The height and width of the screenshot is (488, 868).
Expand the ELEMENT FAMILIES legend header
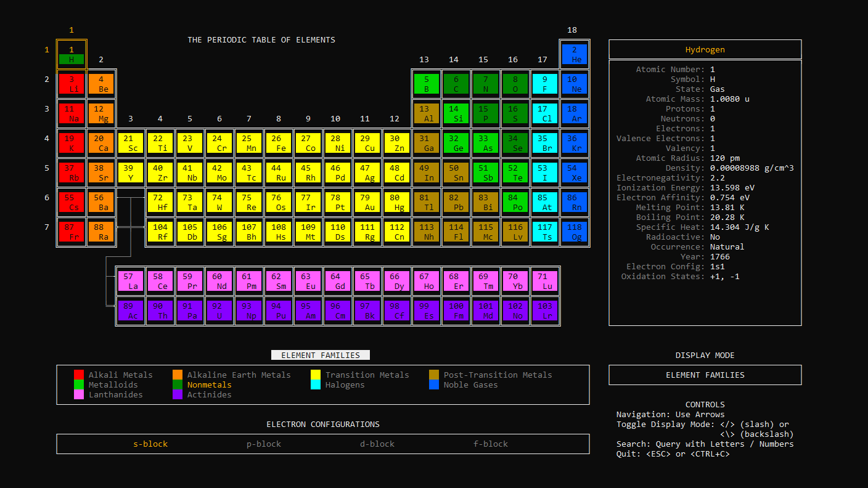click(321, 354)
